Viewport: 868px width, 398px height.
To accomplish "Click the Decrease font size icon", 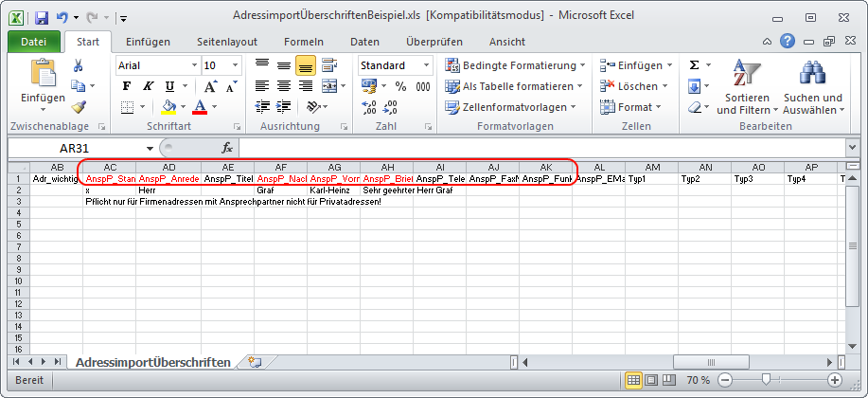I will 231,86.
